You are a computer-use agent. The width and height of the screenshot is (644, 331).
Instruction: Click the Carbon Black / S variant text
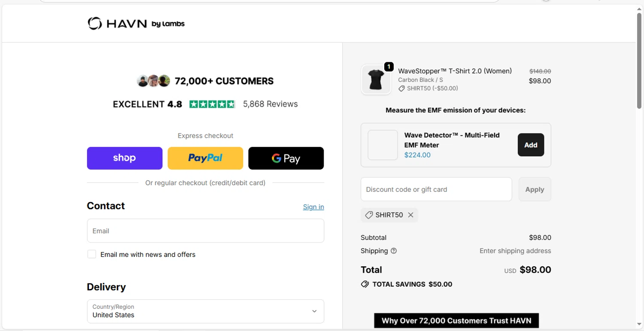pos(420,80)
